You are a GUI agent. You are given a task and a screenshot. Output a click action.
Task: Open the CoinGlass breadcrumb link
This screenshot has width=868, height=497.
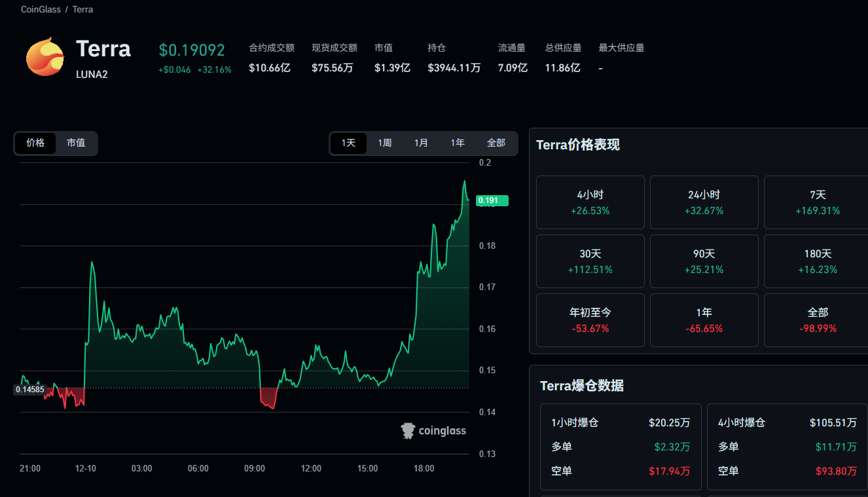[40, 9]
